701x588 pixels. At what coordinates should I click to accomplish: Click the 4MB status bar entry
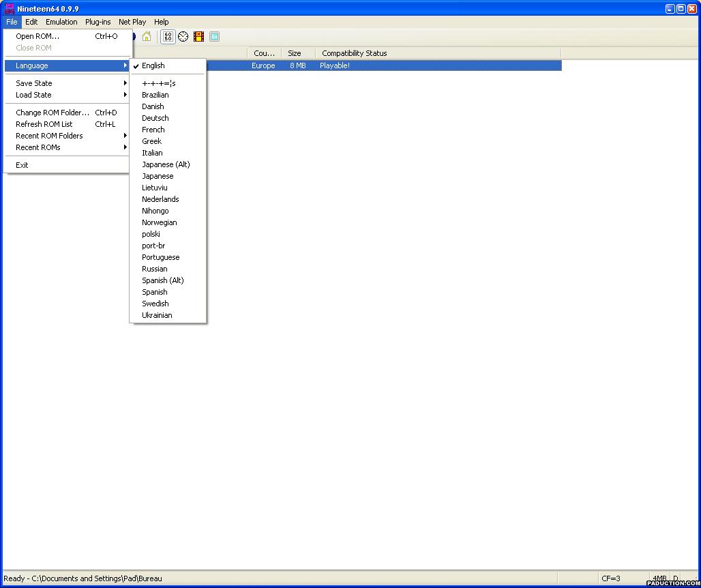click(660, 578)
